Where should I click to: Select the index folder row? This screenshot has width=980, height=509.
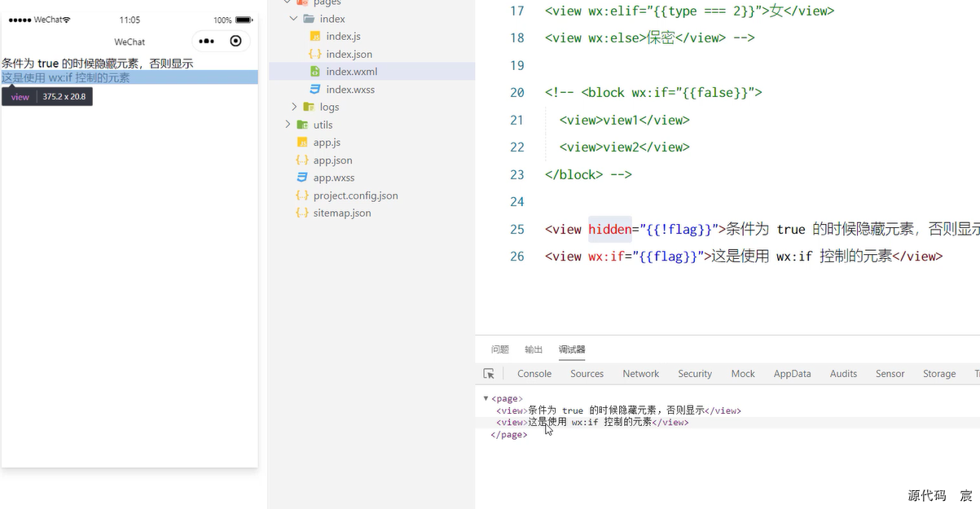(371, 19)
